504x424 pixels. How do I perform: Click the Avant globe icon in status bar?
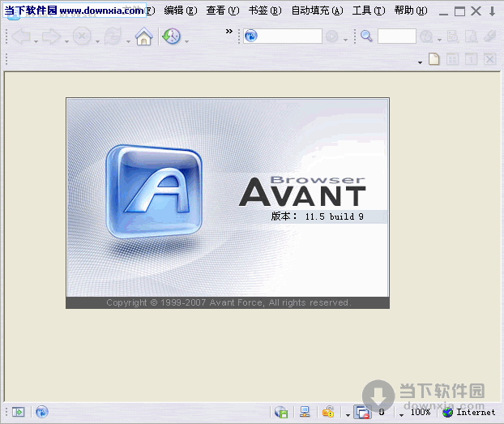point(41,412)
